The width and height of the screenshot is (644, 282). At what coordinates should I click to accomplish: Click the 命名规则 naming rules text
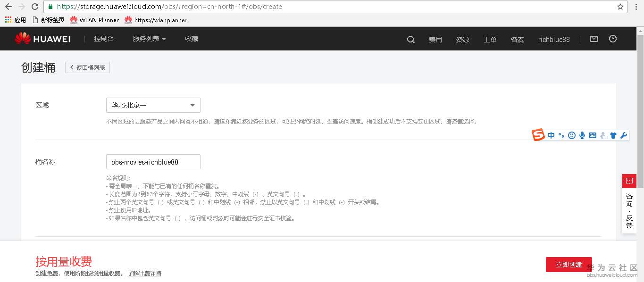tap(118, 178)
